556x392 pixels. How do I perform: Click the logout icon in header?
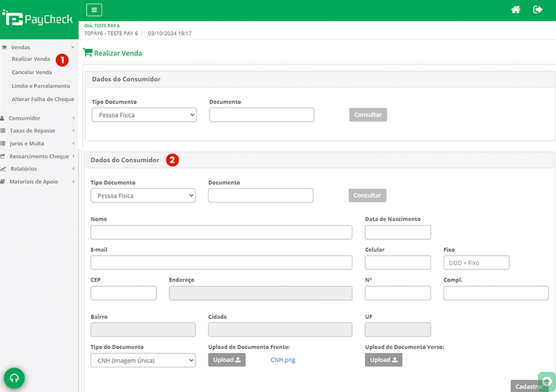[537, 9]
